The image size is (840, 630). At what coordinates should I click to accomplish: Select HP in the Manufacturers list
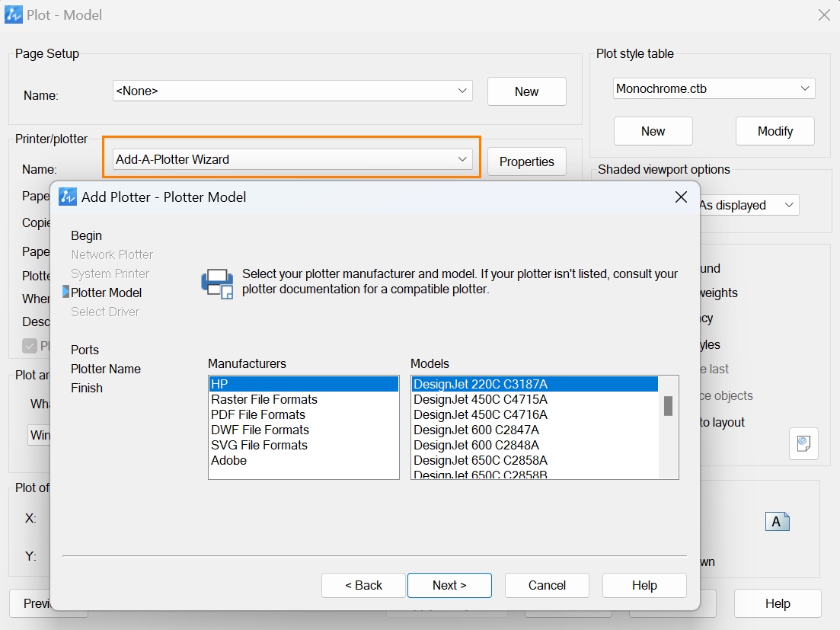pyautogui.click(x=304, y=384)
